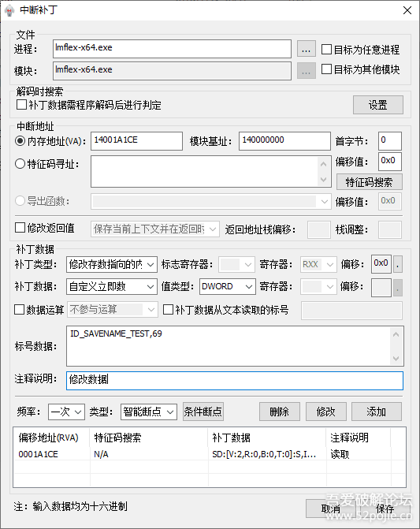Click the 模块基址 140000000 field

284,140
